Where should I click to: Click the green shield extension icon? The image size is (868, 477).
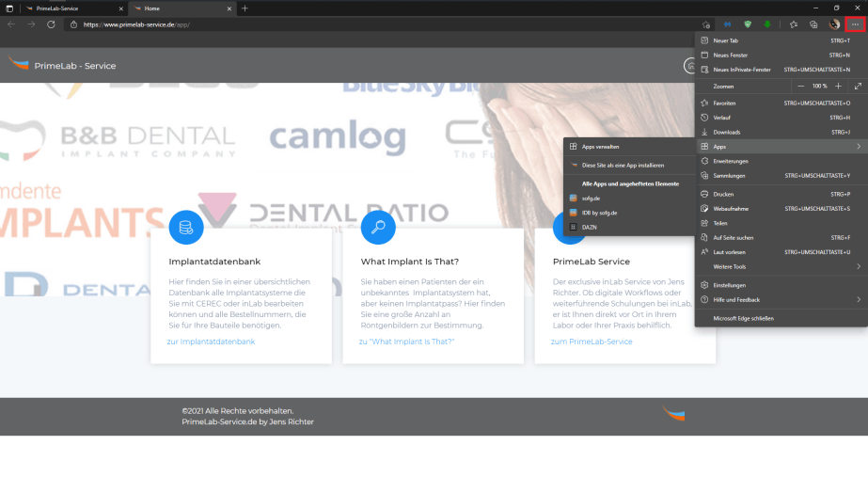click(748, 24)
